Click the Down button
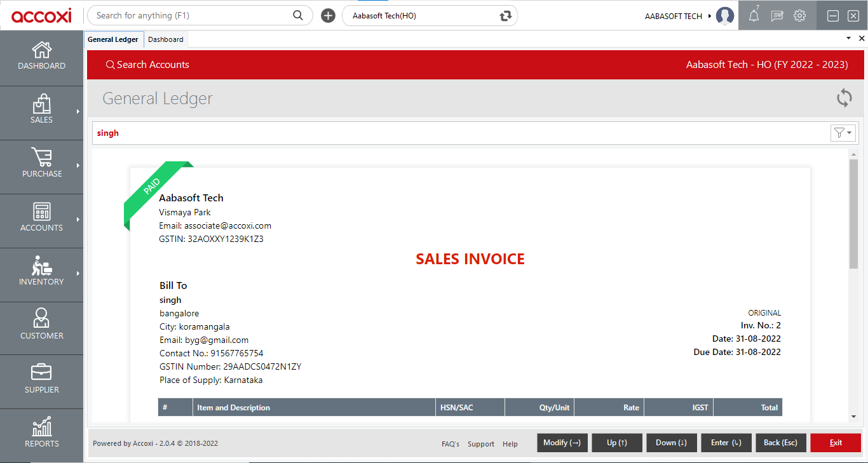868x463 pixels. (x=672, y=443)
